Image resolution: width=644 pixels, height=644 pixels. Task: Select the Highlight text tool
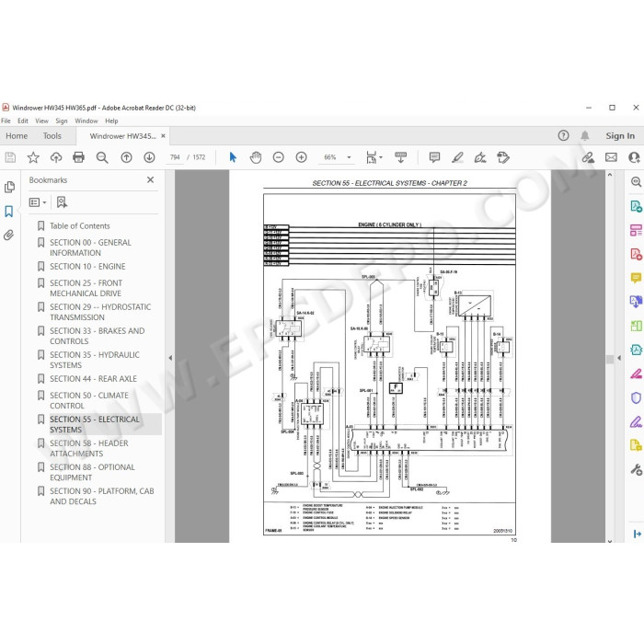[x=457, y=157]
